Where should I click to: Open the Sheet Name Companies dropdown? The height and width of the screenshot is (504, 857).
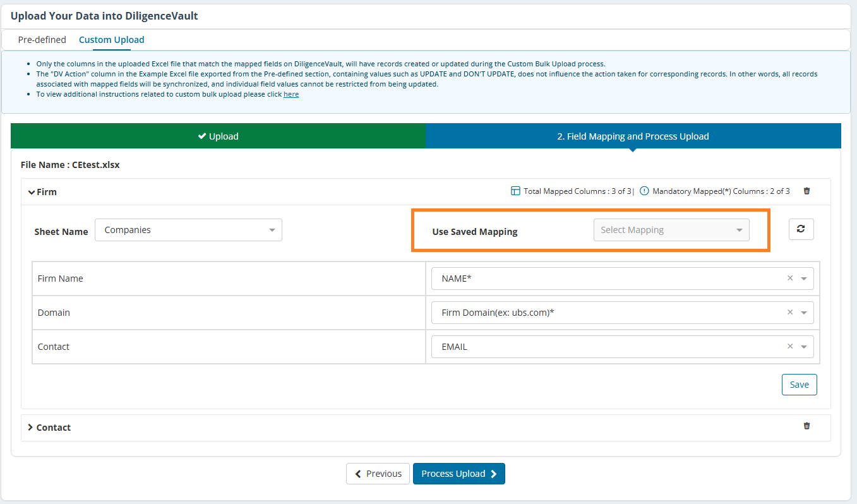tap(188, 230)
